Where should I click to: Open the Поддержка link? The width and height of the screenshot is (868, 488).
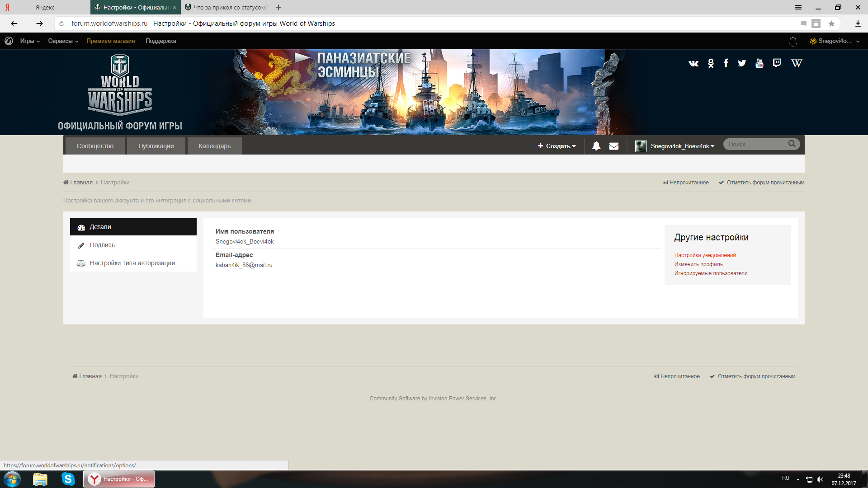[161, 41]
